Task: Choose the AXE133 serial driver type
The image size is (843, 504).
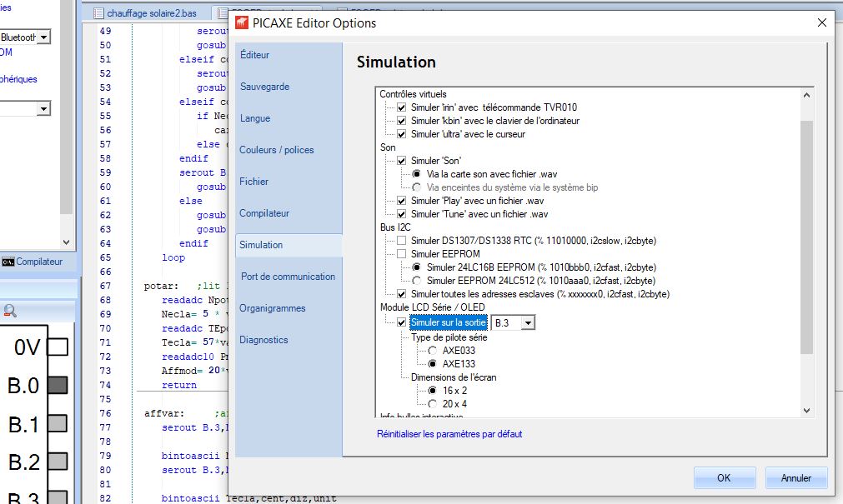Action: [x=432, y=364]
